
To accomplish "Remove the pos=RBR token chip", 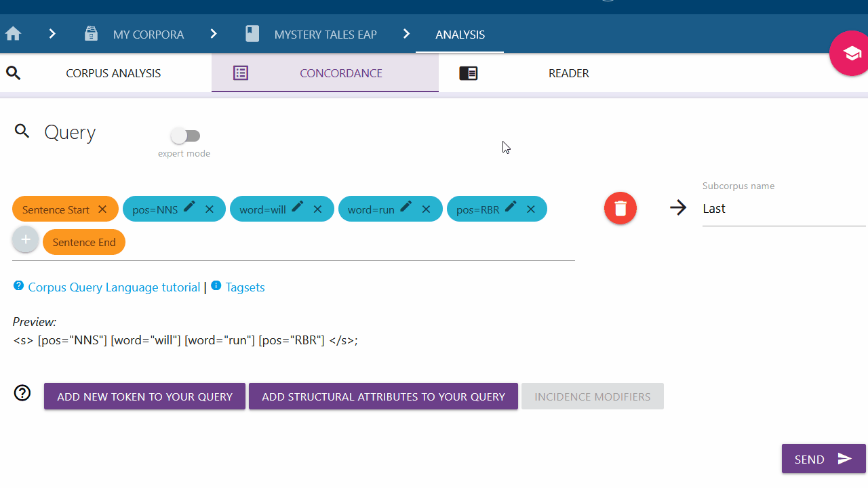I will point(531,209).
